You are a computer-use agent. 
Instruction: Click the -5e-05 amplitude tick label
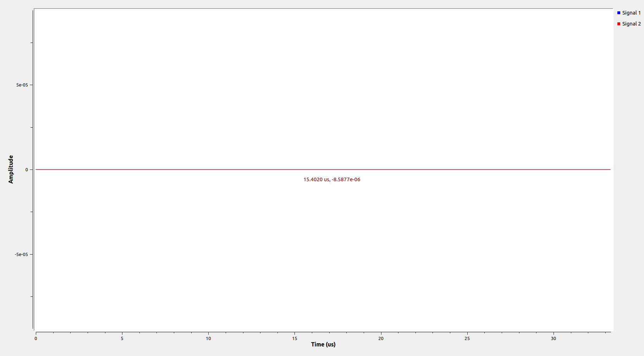pos(21,255)
